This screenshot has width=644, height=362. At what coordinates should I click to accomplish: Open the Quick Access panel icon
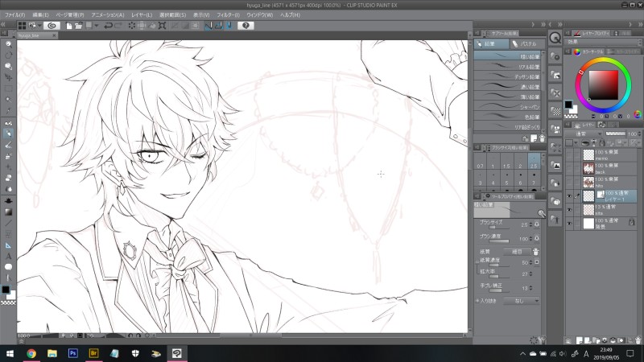[x=555, y=38]
